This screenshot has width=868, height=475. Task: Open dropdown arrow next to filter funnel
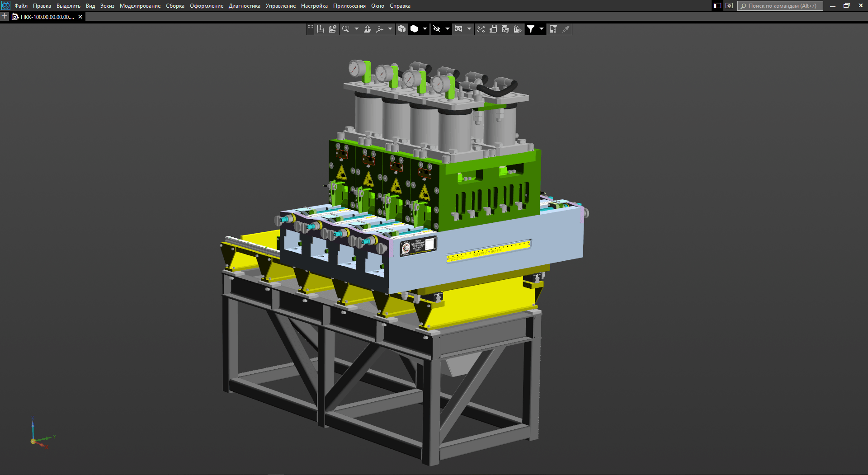pyautogui.click(x=542, y=29)
